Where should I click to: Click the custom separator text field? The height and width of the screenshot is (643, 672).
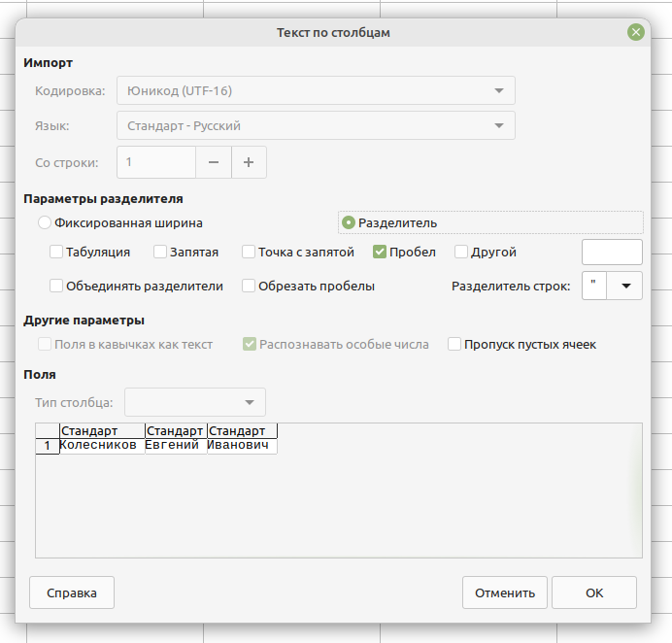point(611,252)
